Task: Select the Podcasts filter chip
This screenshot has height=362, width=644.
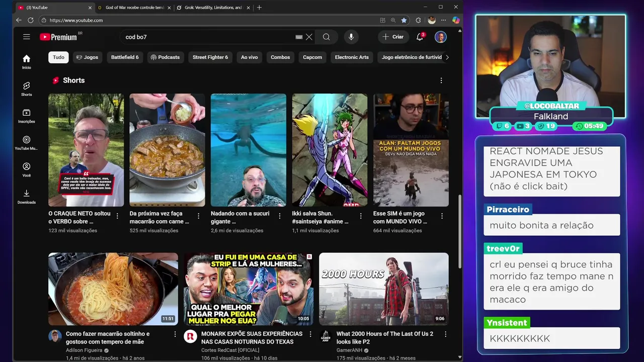Action: pos(165,57)
